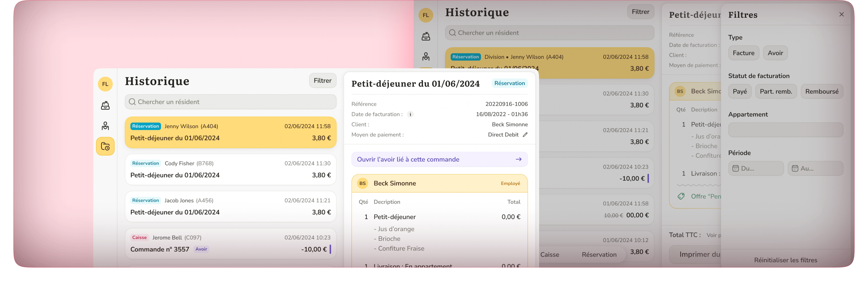This screenshot has height=301, width=868.
Task: Toggle the Avoir type filter
Action: click(x=775, y=53)
